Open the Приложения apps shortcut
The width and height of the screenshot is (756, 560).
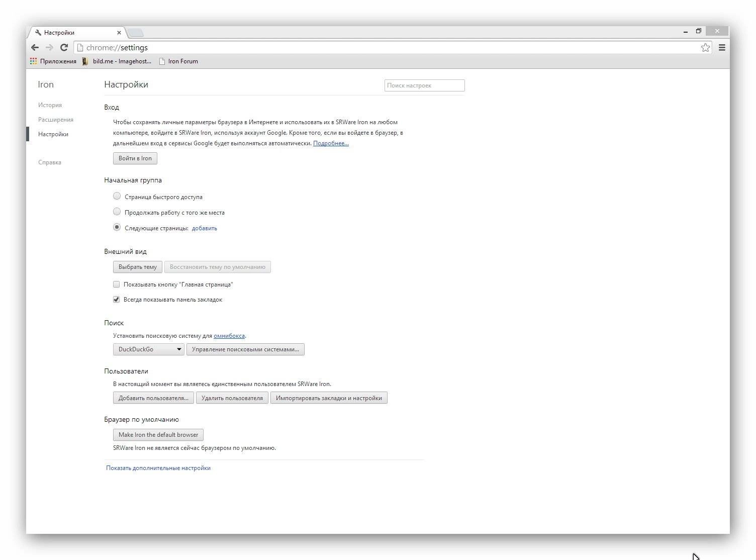click(x=53, y=61)
